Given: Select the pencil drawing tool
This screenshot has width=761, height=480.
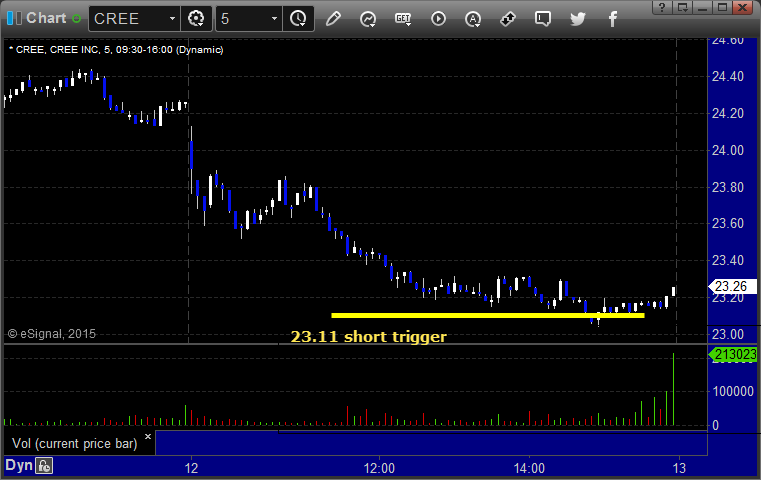Looking at the screenshot, I should (x=333, y=19).
